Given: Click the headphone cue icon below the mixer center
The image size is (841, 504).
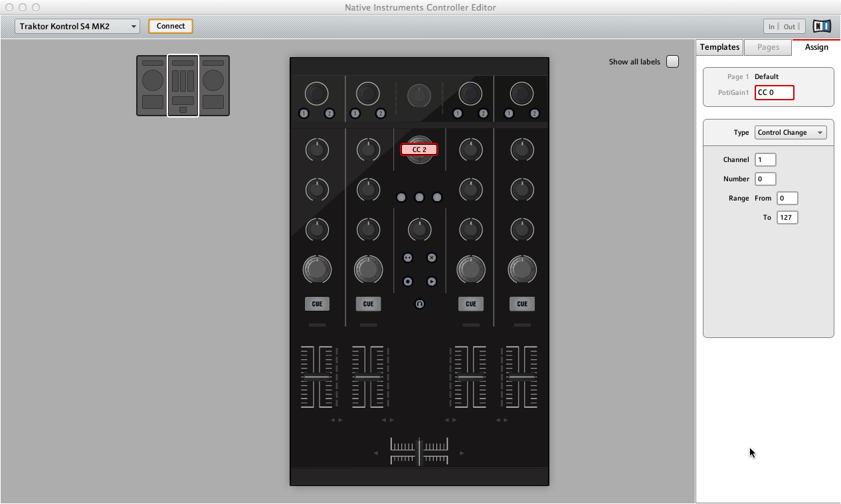Looking at the screenshot, I should tap(420, 304).
